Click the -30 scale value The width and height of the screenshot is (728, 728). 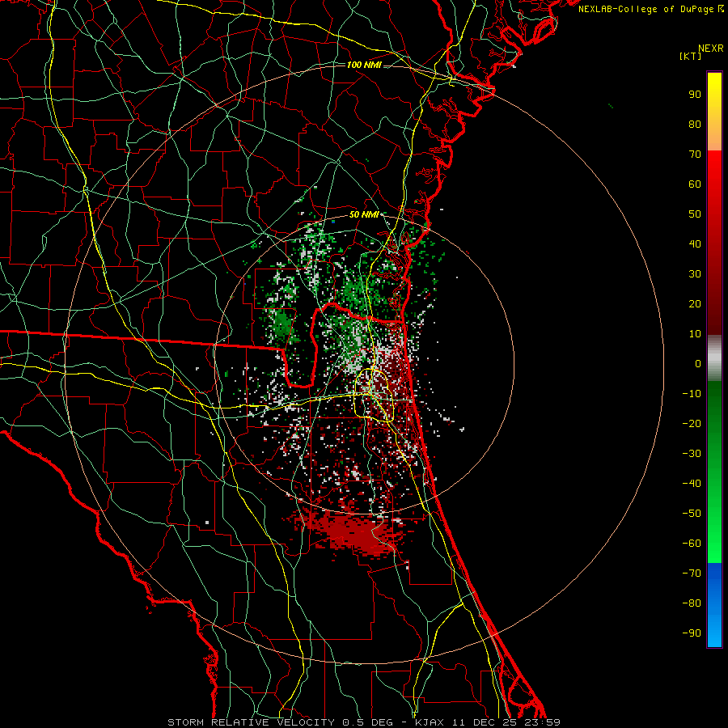[x=692, y=454]
